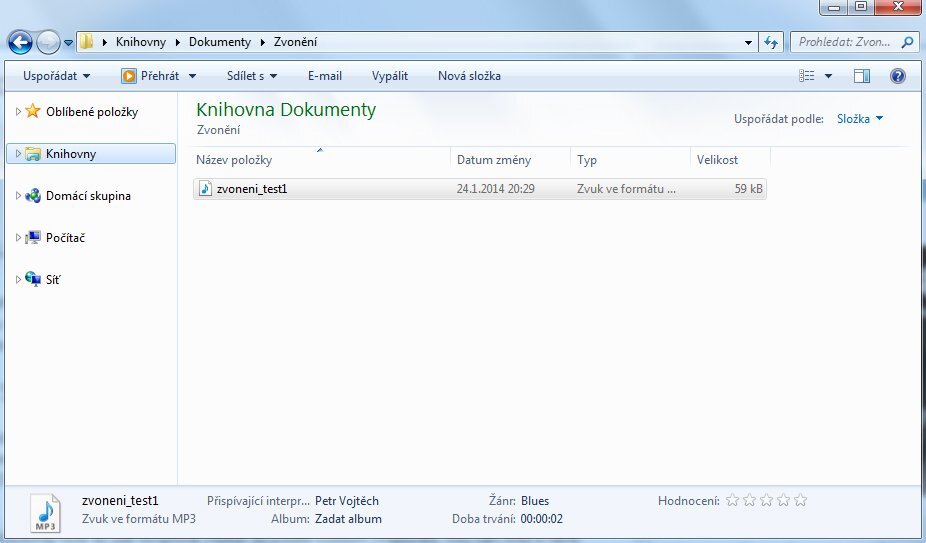Viewport: 926px width, 543px height.
Task: Click the folder icon in address bar
Action: 87,41
